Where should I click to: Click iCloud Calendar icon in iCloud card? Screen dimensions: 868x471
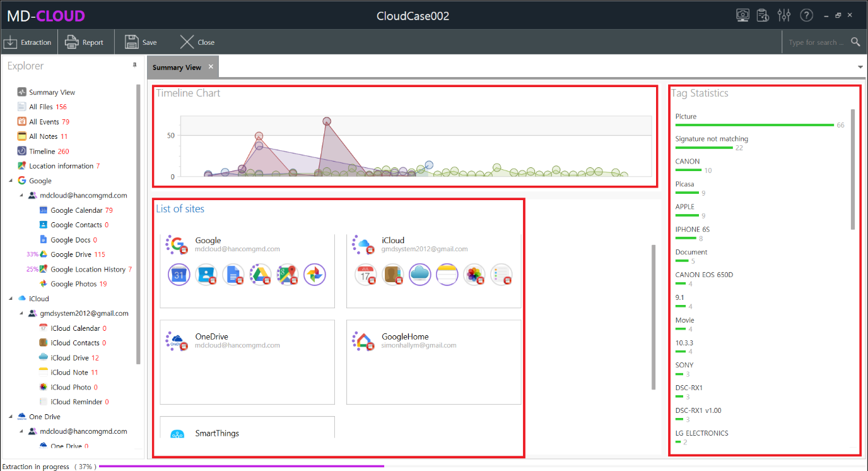pos(366,275)
